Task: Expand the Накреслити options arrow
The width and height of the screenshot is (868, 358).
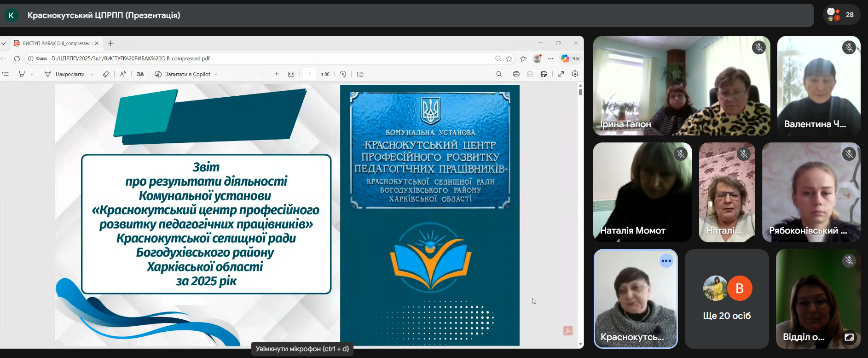Action: pyautogui.click(x=92, y=74)
